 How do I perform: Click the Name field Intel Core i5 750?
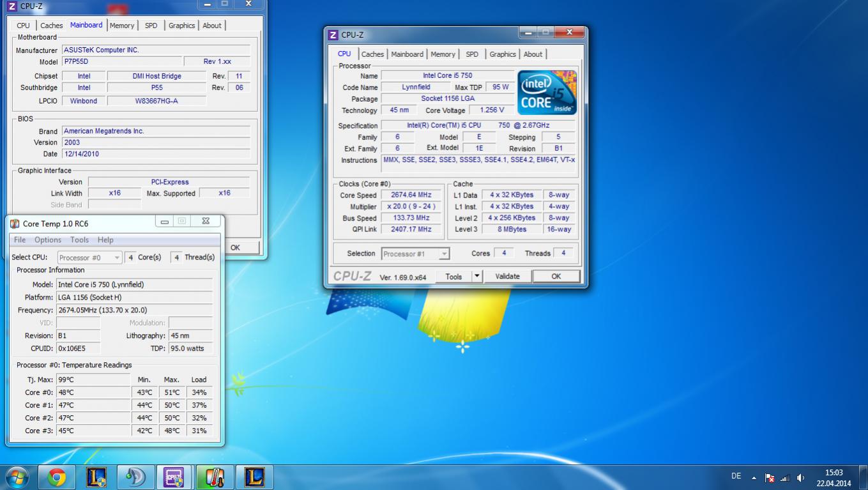tap(448, 75)
